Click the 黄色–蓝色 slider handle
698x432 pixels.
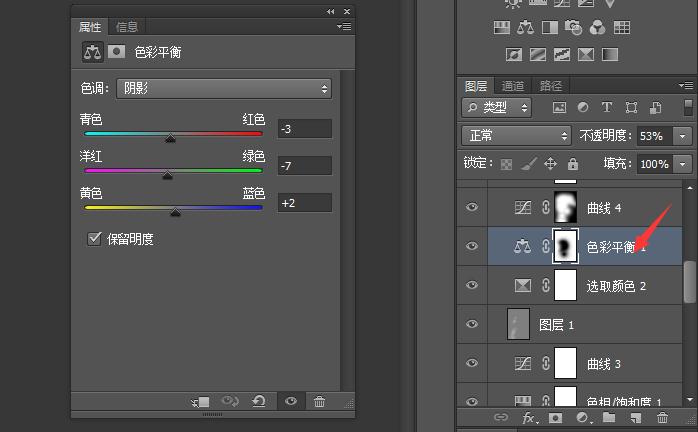tap(175, 212)
